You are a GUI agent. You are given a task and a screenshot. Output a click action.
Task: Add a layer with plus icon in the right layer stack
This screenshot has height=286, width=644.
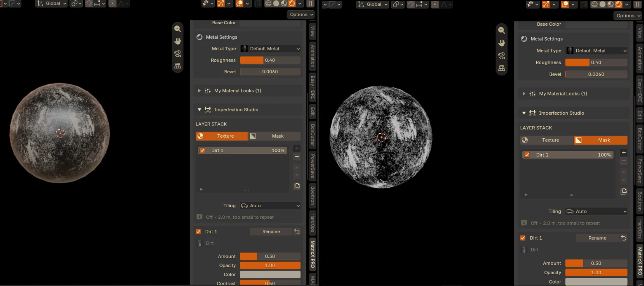click(624, 152)
